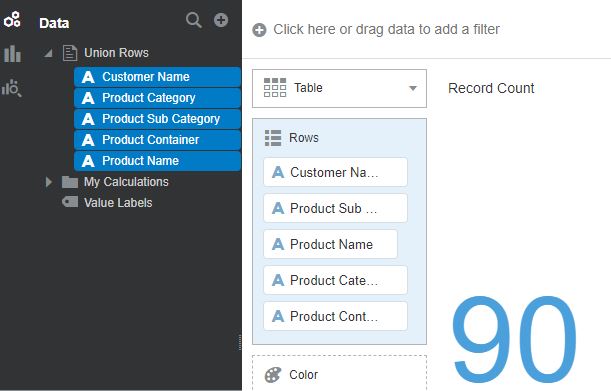611x391 pixels.
Task: Click the Color drop target section
Action: pyautogui.click(x=339, y=373)
